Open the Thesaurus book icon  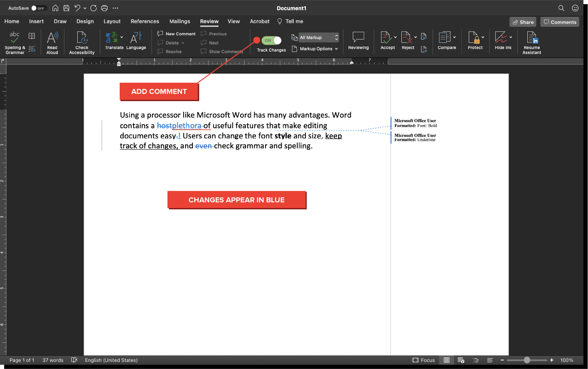pyautogui.click(x=32, y=36)
